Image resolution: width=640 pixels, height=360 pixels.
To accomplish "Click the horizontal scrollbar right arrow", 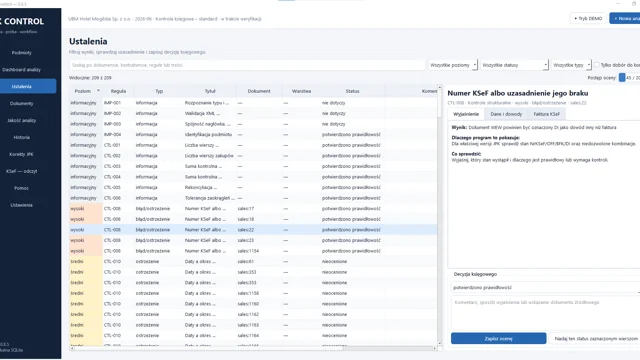I will [x=435, y=349].
